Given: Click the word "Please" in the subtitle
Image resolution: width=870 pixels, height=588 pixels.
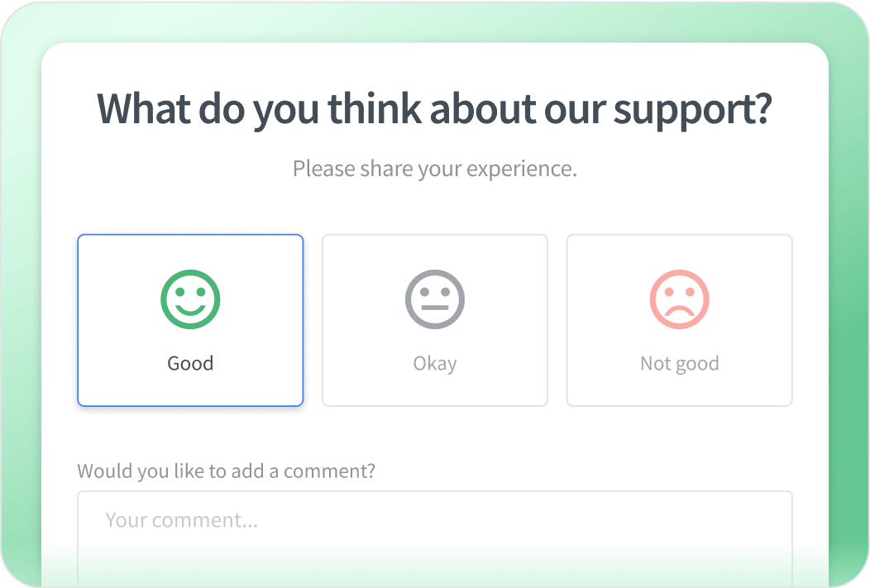Looking at the screenshot, I should click(323, 169).
